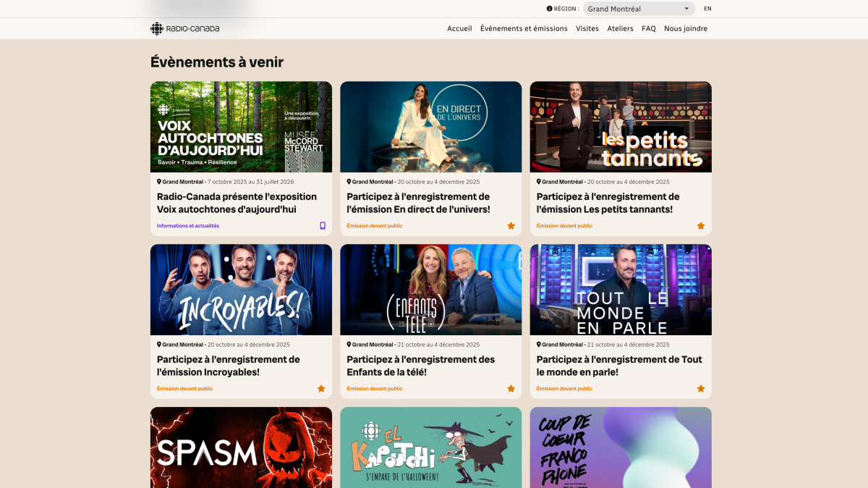Image resolution: width=868 pixels, height=488 pixels.
Task: Open Événements et émissions menu
Action: 524,29
